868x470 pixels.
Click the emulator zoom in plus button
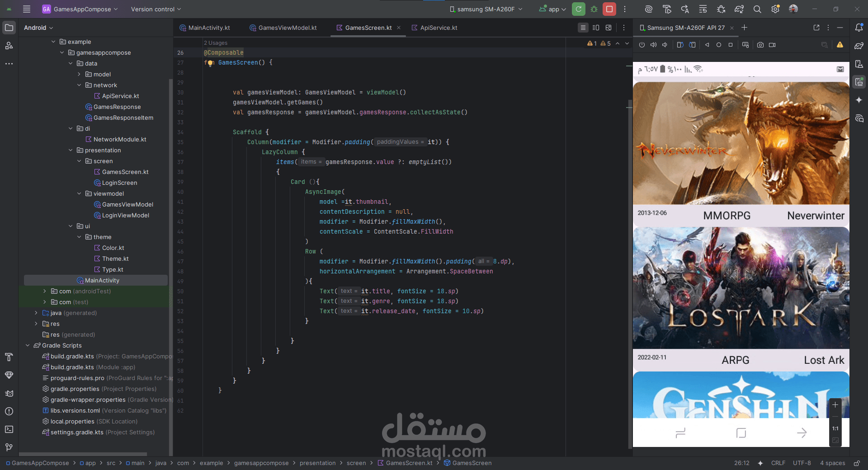[x=835, y=405]
